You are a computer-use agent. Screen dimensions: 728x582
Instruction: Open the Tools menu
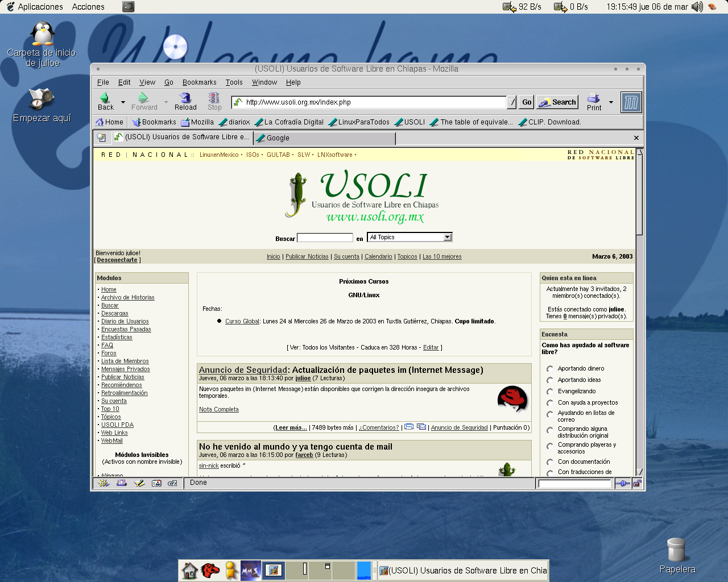234,82
